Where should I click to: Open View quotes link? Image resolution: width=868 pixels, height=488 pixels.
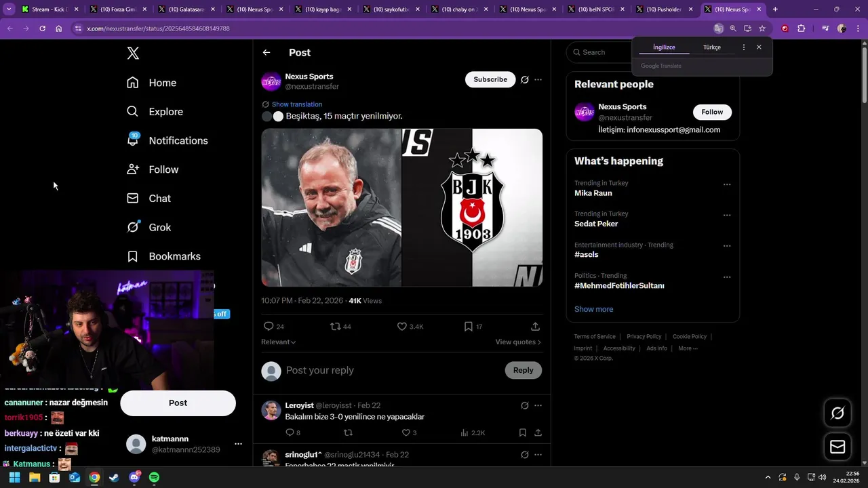[x=518, y=342]
